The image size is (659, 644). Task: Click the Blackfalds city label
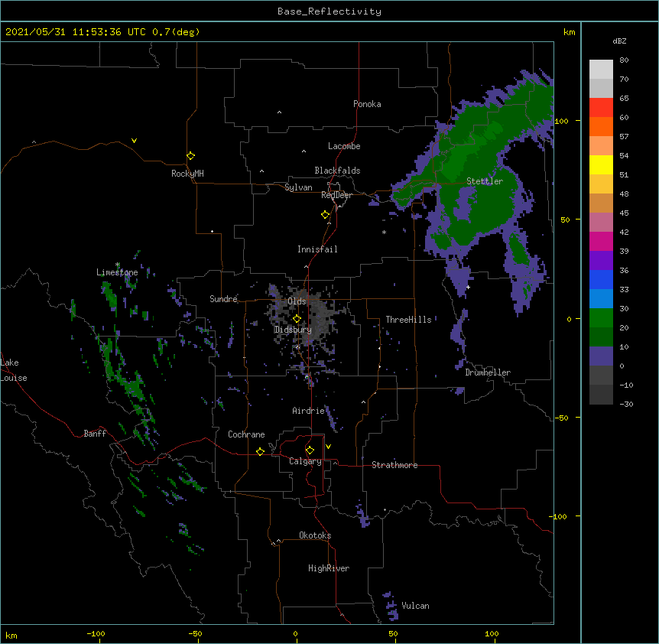(337, 171)
